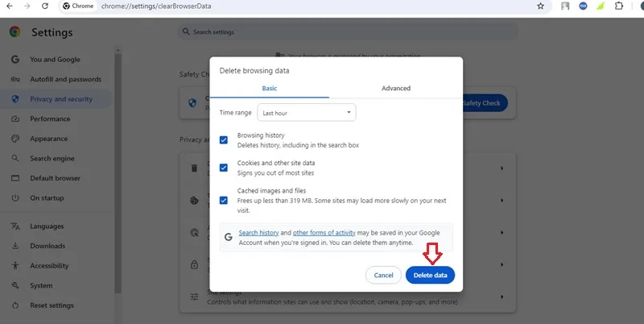The width and height of the screenshot is (644, 324).
Task: Click the Reset settings clock icon
Action: (x=15, y=305)
